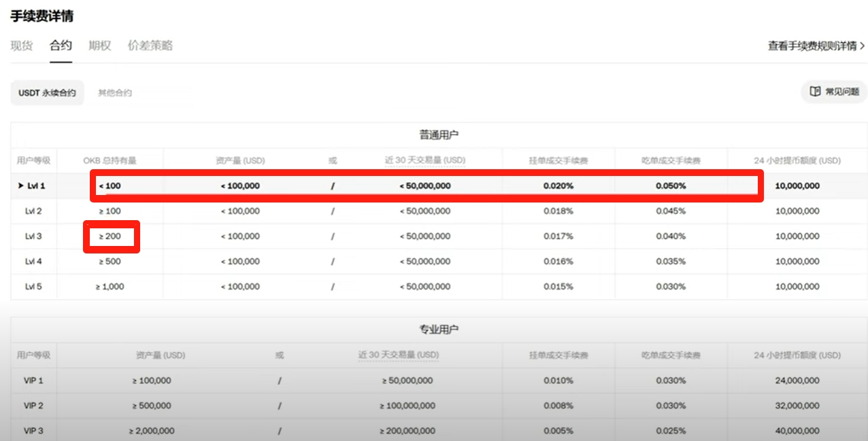Click the ≥ 200 OKB holding cell
Screen dimensions: 868x441
pyautogui.click(x=110, y=236)
